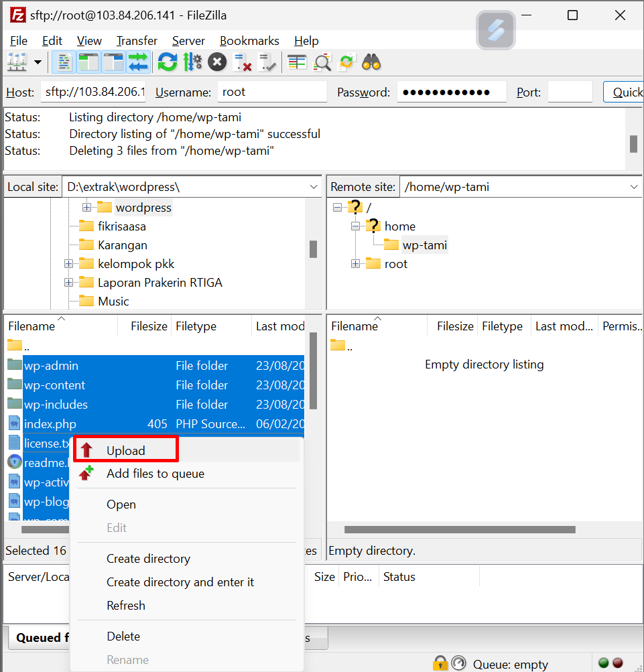Open the Edit menu
The height and width of the screenshot is (672, 644).
(x=52, y=41)
